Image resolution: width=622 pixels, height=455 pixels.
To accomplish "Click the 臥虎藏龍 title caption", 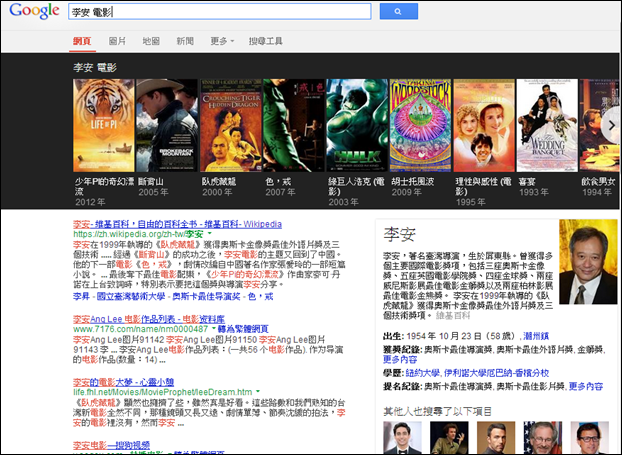I will [219, 182].
